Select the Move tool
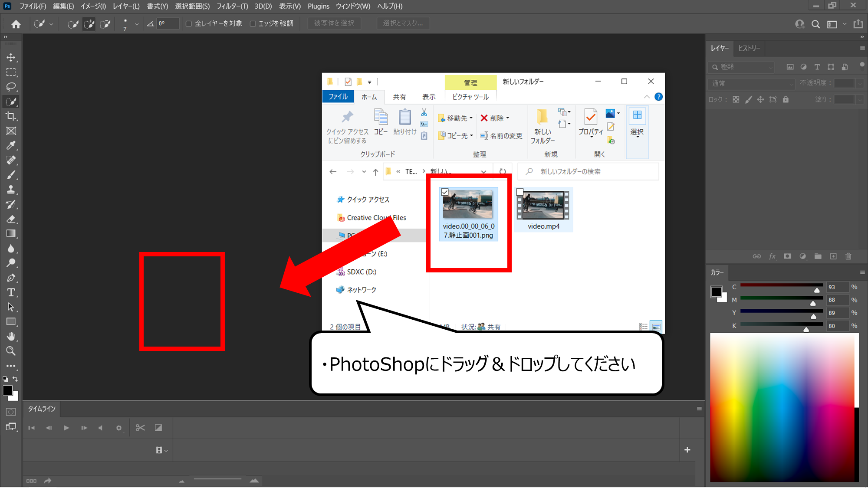Viewport: 868px width, 488px height. click(11, 57)
